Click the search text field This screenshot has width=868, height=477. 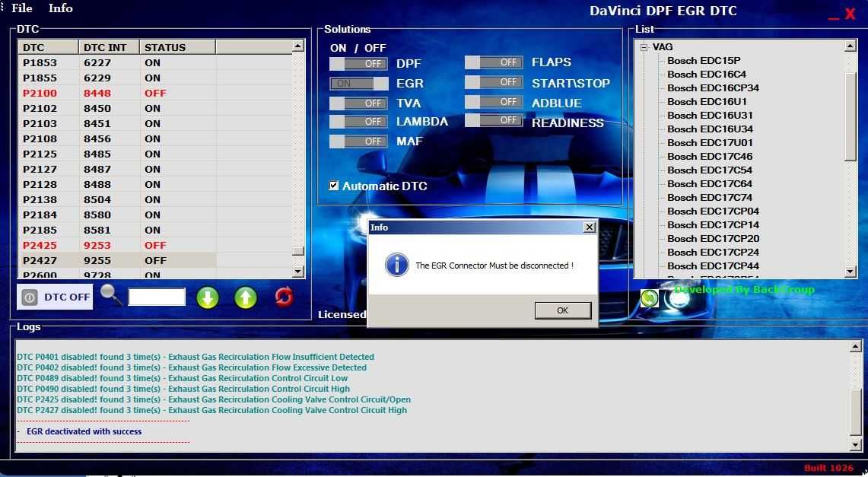tap(156, 297)
